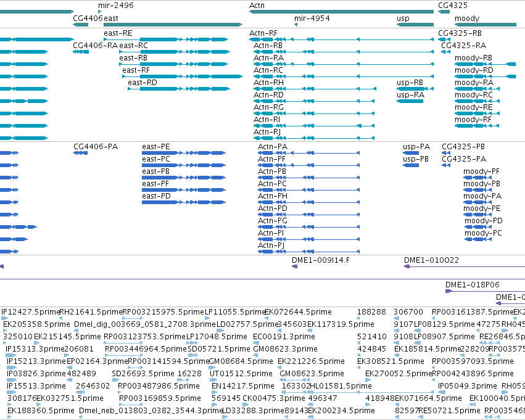Image resolution: width=525 pixels, height=420 pixels.
Task: Select the east gene span in the gene track
Action: click(x=173, y=25)
